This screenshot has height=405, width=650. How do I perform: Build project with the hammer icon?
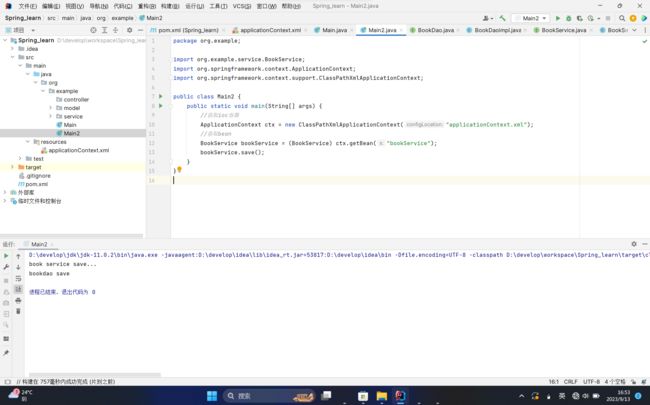[x=502, y=18]
